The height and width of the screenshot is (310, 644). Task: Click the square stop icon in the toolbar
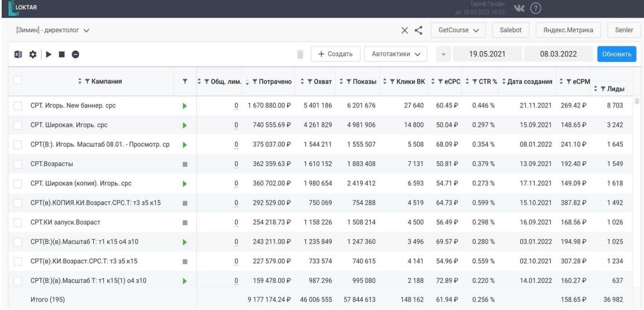62,55
